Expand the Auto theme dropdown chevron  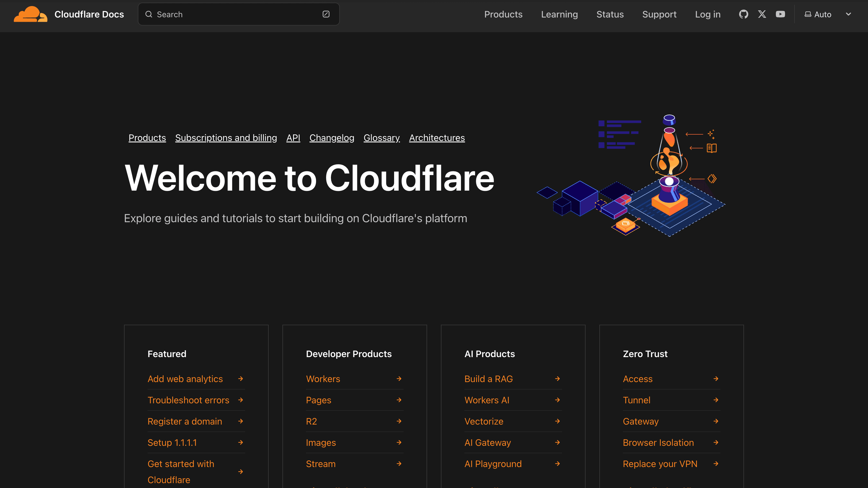848,14
